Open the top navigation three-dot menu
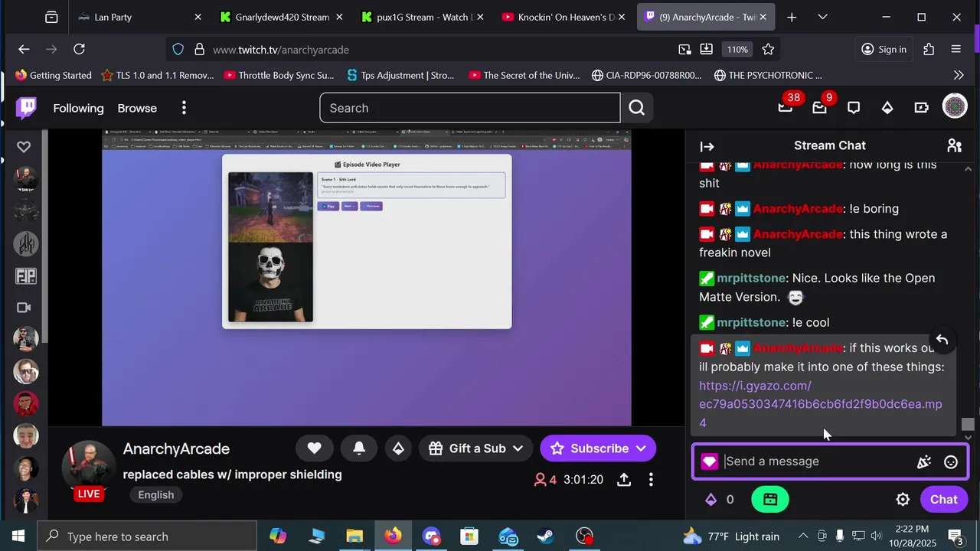Screen dimensions: 980x551 184,108
